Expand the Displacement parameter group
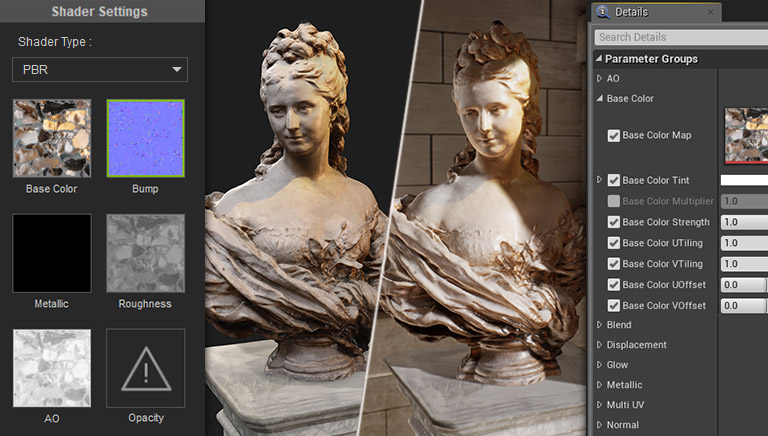The image size is (768, 436). (599, 345)
